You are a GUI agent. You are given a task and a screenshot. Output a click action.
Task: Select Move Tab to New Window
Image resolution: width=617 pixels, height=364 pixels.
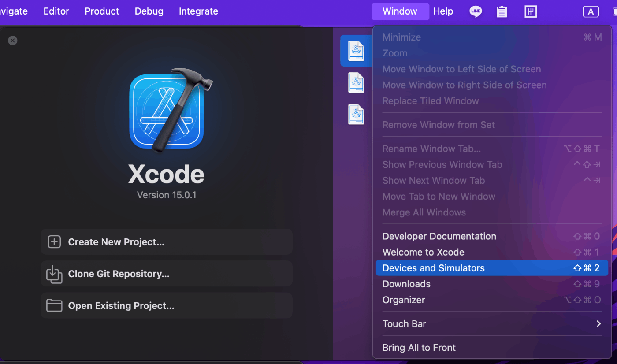pos(492,196)
